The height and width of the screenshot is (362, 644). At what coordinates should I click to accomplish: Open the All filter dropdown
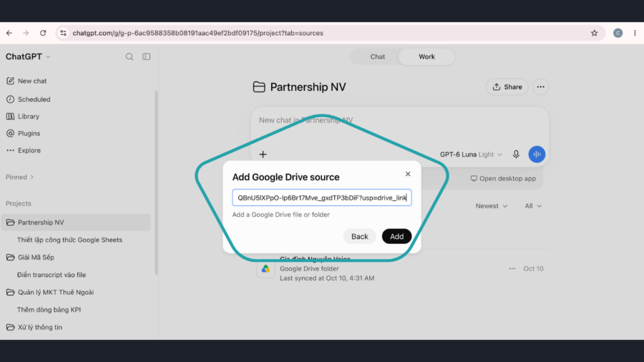(533, 206)
